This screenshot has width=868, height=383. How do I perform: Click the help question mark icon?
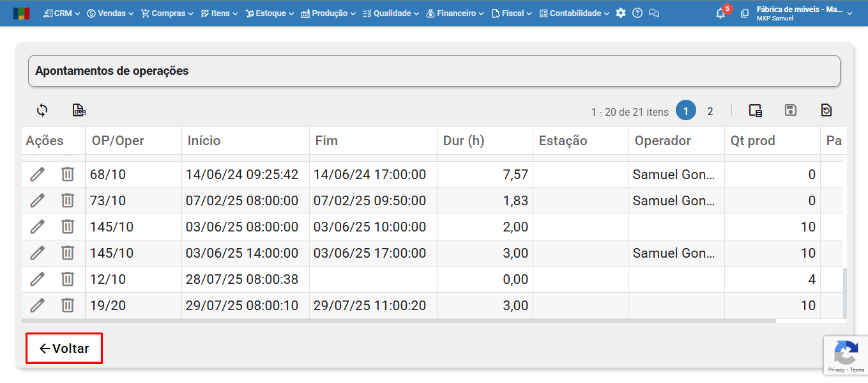[637, 13]
